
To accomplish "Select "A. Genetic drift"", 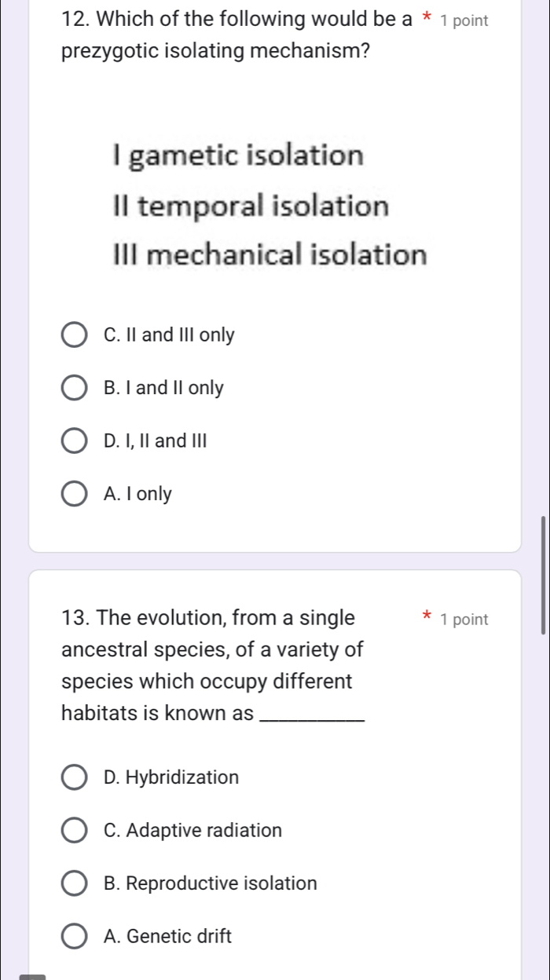I will tap(75, 937).
